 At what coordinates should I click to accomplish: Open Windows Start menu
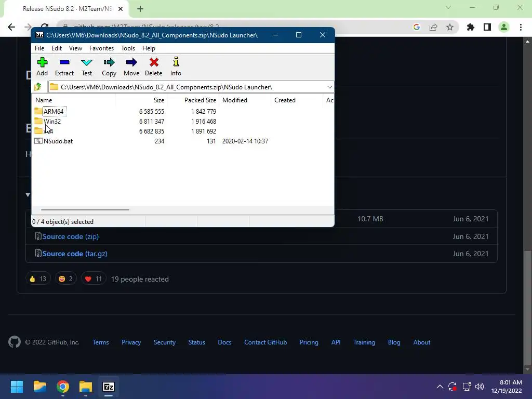point(17,387)
